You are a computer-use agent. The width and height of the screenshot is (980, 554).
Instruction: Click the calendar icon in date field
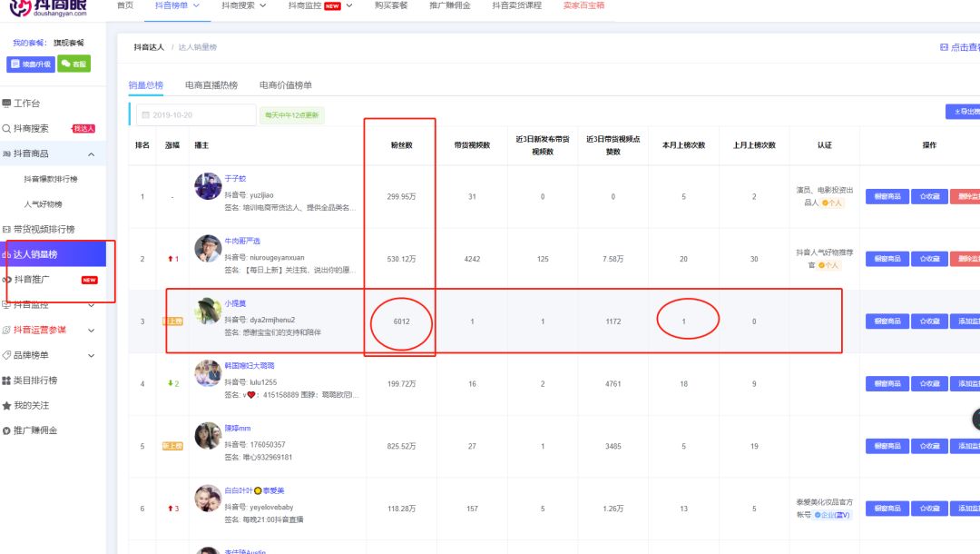pos(145,115)
